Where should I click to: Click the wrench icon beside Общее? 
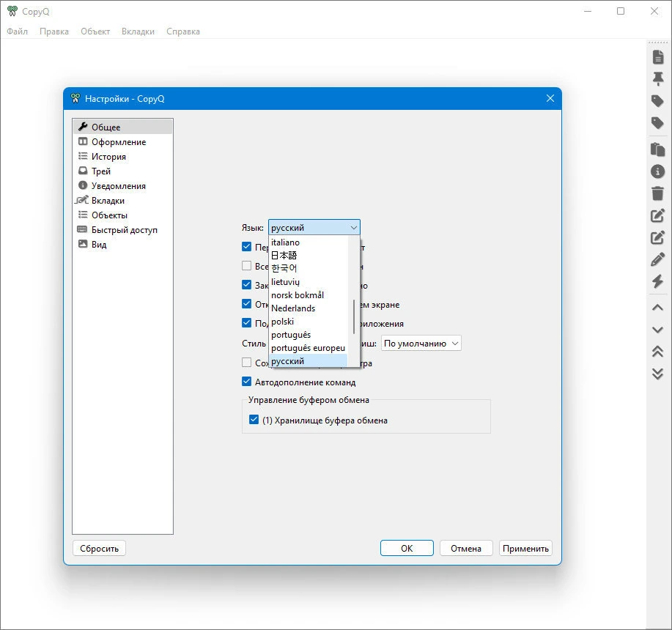(83, 126)
